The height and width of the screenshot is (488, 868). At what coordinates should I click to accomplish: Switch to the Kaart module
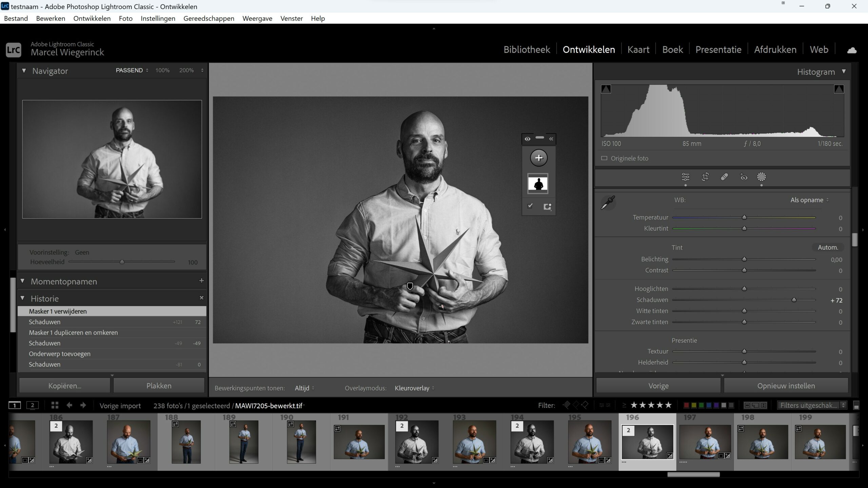tap(638, 49)
